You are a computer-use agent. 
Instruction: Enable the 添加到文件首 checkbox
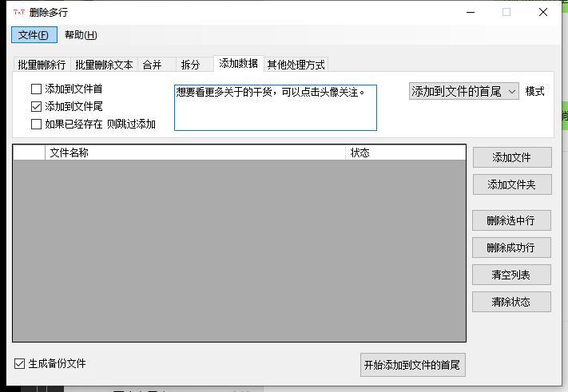[36, 89]
